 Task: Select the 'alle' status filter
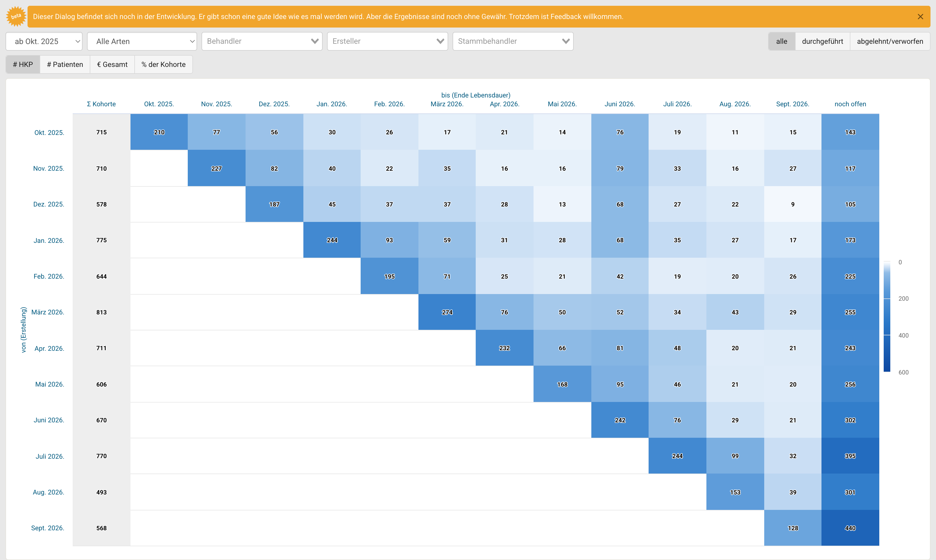782,42
